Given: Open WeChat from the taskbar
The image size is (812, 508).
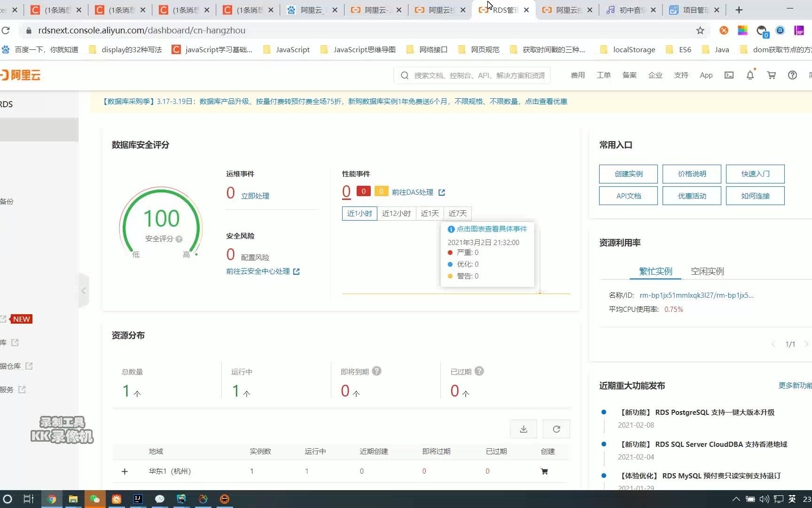Looking at the screenshot, I should [94, 499].
